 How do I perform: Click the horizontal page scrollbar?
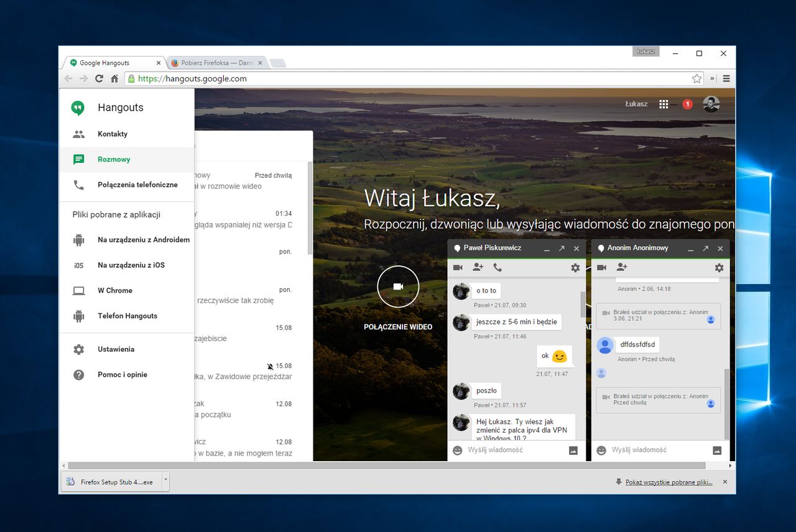coord(386,465)
